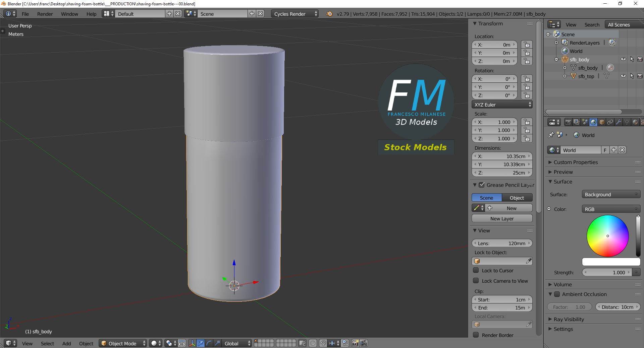This screenshot has width=644, height=348.
Task: Enable the Lock to Cursor checkbox
Action: (x=476, y=270)
